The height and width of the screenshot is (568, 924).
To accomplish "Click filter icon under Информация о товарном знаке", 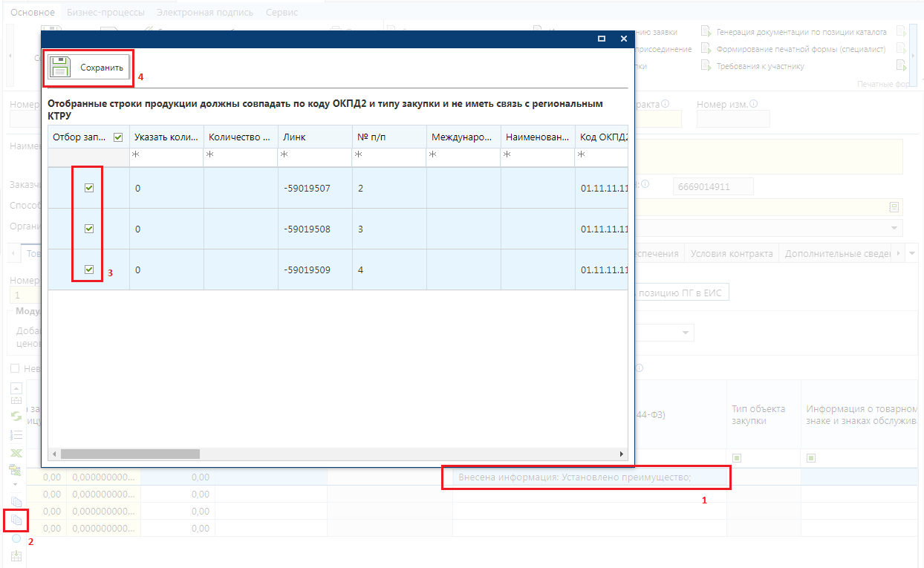I will [811, 457].
